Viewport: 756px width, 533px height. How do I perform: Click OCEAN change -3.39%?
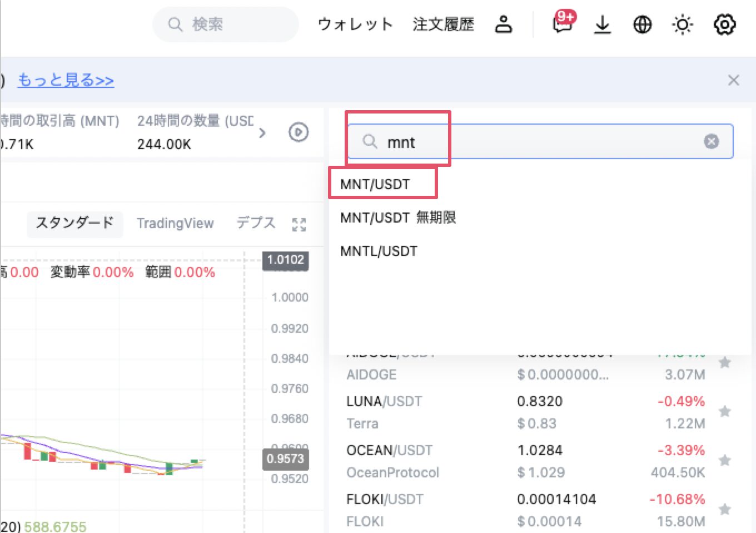(x=681, y=450)
